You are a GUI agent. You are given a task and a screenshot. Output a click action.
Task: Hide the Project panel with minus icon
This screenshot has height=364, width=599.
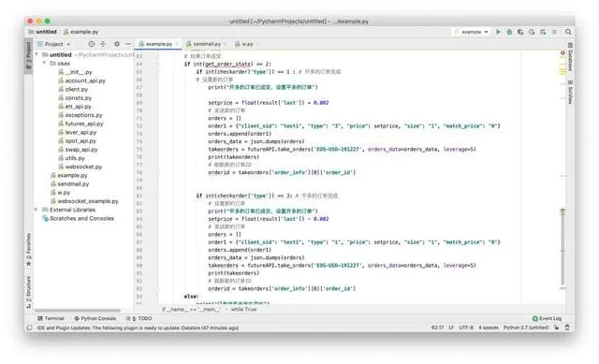coord(128,44)
